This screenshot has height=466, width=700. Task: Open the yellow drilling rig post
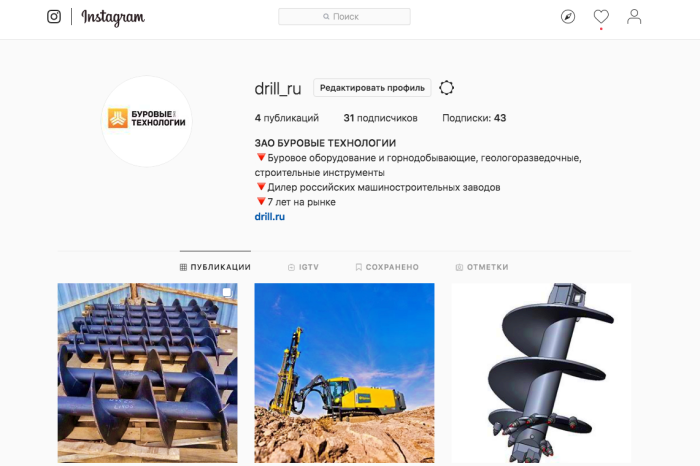pos(344,373)
